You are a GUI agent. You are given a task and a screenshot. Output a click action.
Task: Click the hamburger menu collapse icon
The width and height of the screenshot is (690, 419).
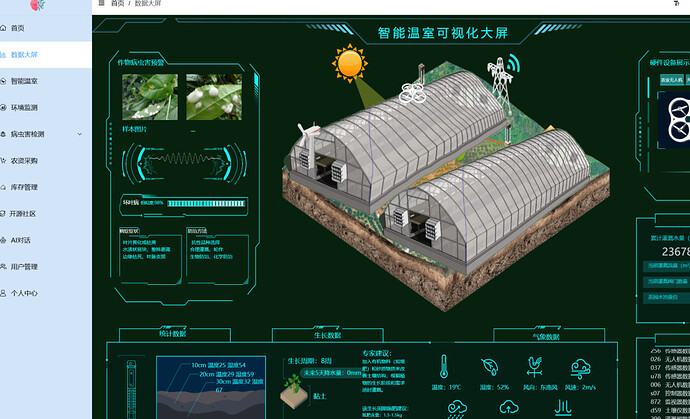pyautogui.click(x=101, y=4)
